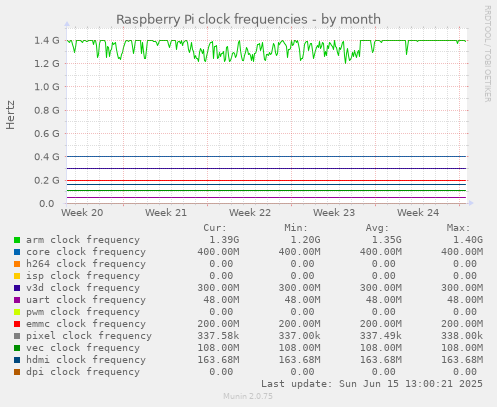Click the 'pwm clock frequency' legend label

coord(83,312)
